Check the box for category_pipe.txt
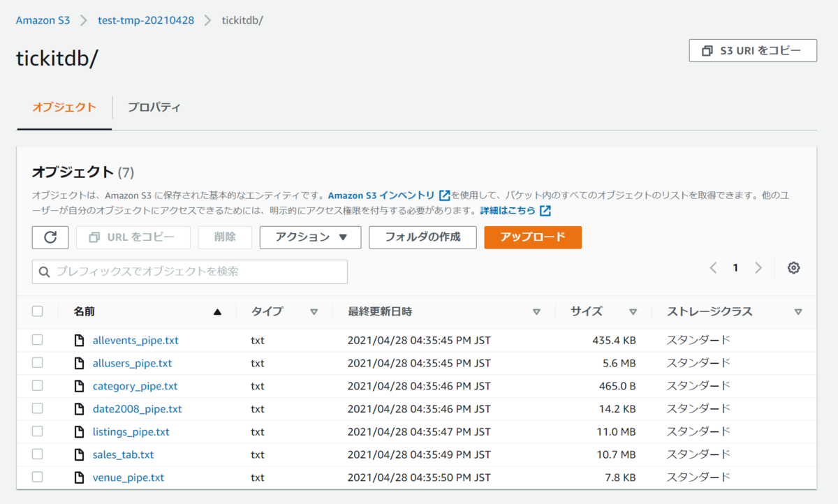This screenshot has height=504, width=838. coord(37,385)
